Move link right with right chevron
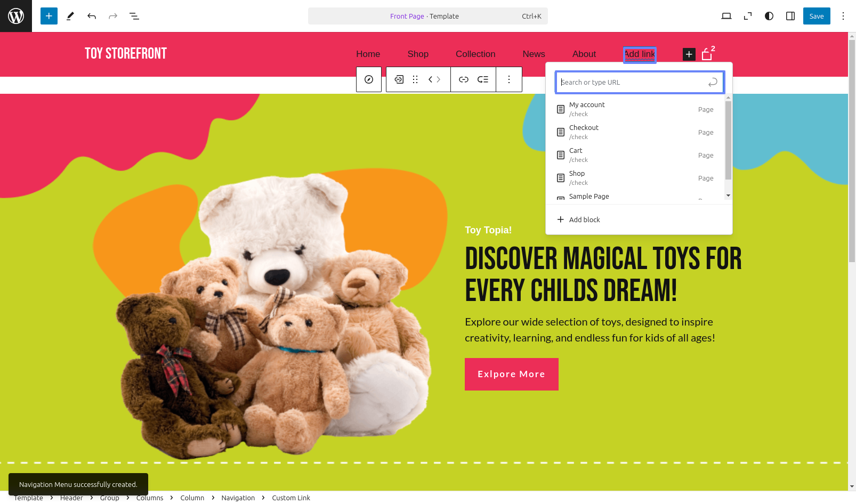This screenshot has height=504, width=856. coord(439,79)
